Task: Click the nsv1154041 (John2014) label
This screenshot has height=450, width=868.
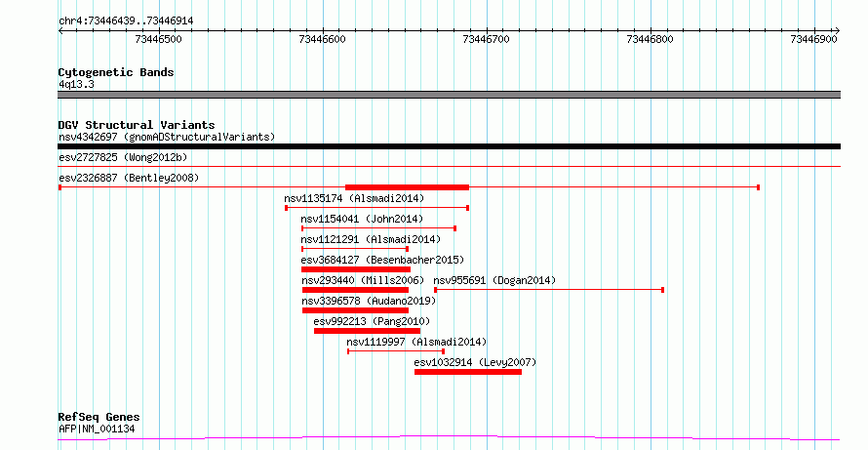Action: point(362,219)
